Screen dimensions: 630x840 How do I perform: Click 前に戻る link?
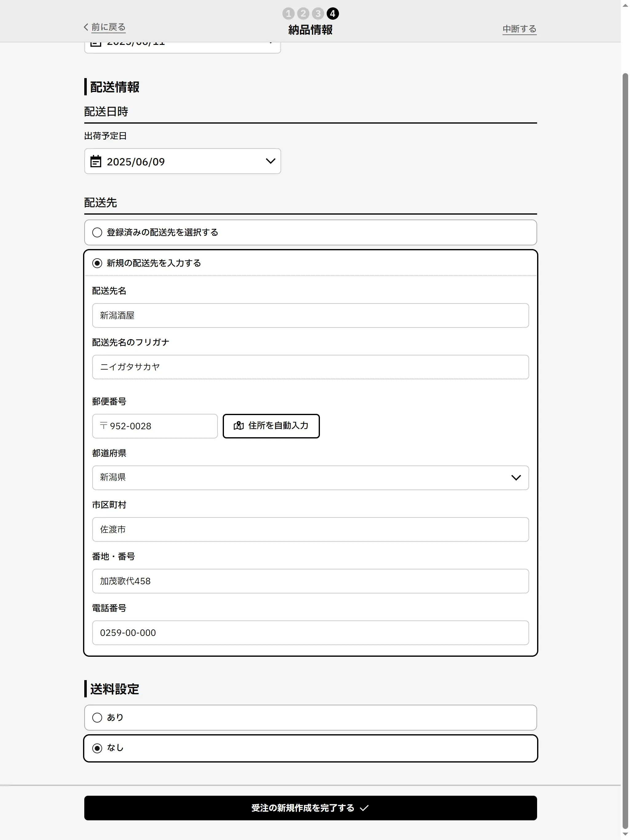(x=108, y=27)
